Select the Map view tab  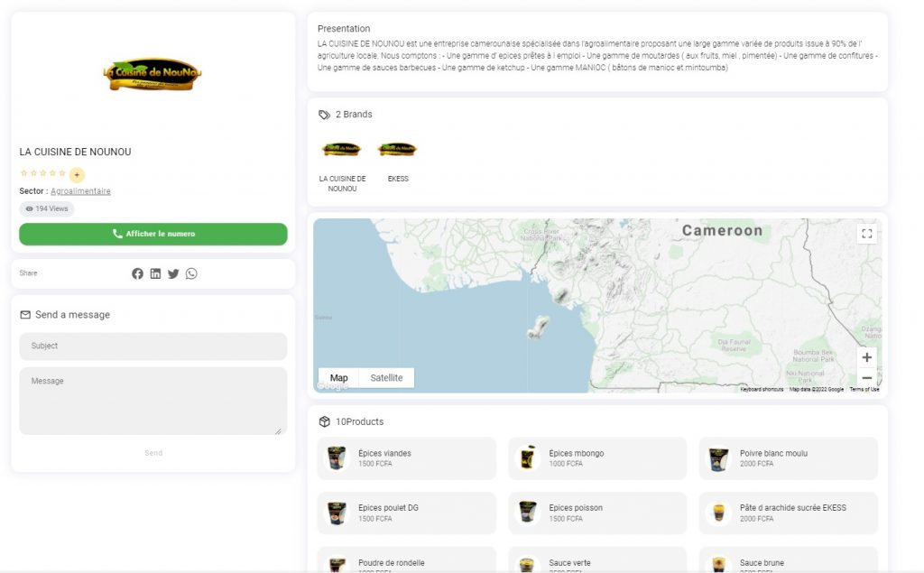pos(339,378)
